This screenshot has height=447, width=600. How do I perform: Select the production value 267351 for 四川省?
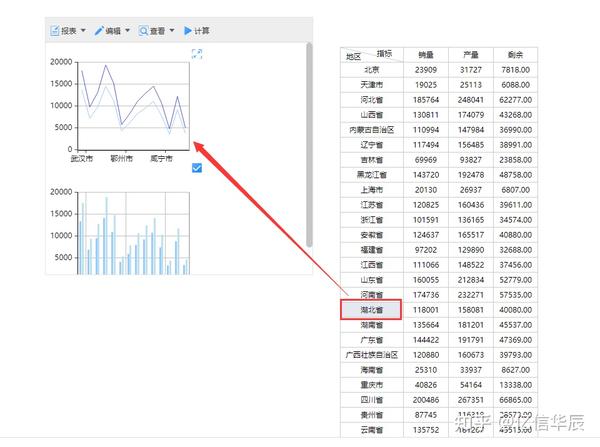point(471,400)
